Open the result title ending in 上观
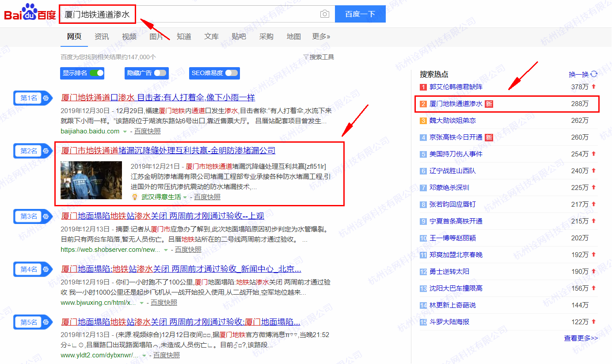Image resolution: width=612 pixels, height=364 pixels. (x=163, y=216)
